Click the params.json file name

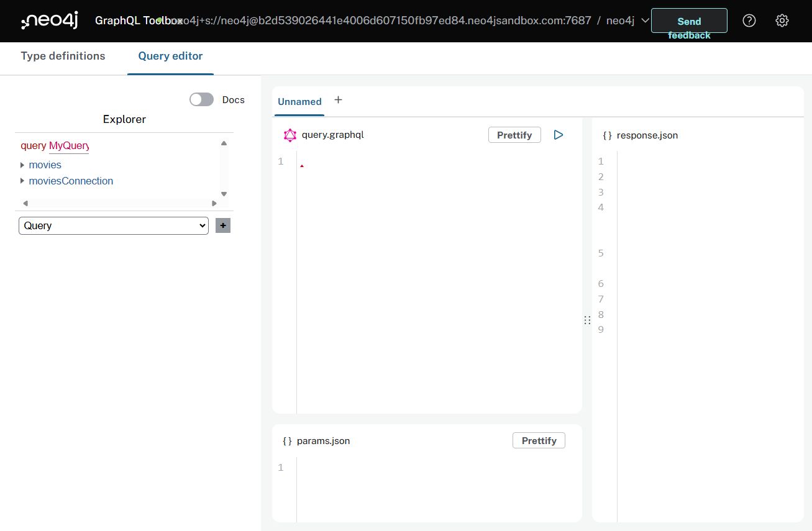(324, 441)
